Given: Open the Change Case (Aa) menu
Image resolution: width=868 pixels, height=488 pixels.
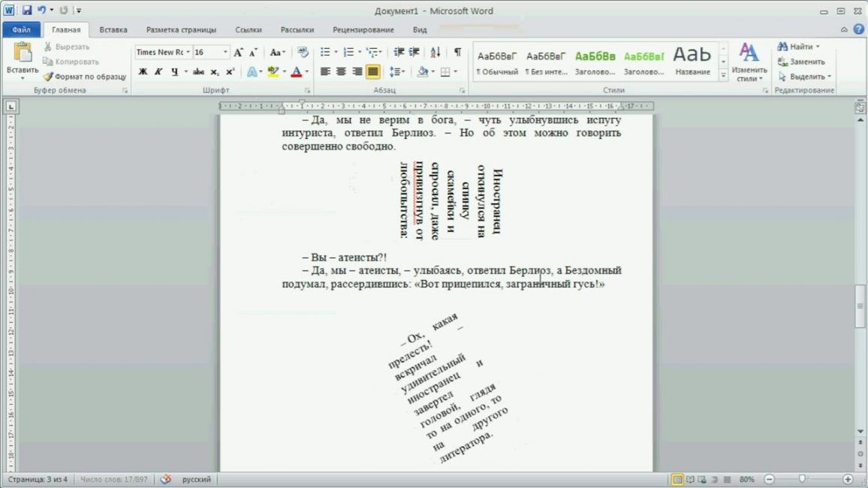Looking at the screenshot, I should click(x=277, y=53).
